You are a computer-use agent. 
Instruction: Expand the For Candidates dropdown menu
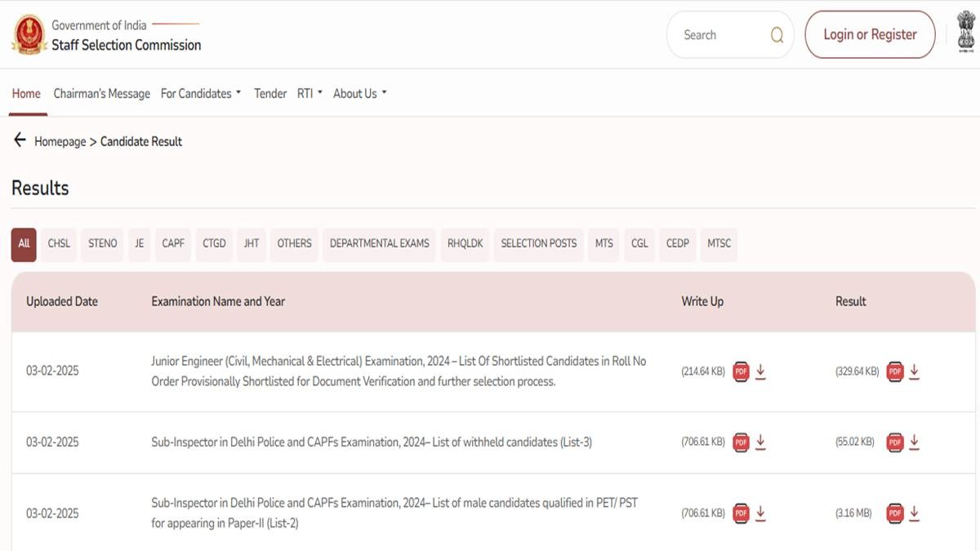pos(201,94)
